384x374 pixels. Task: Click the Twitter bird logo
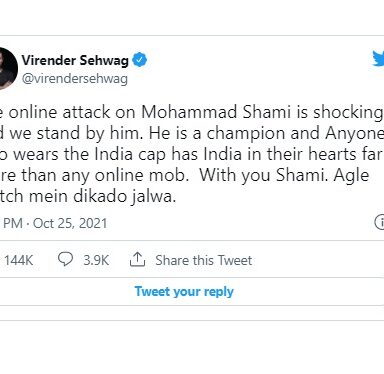(378, 59)
